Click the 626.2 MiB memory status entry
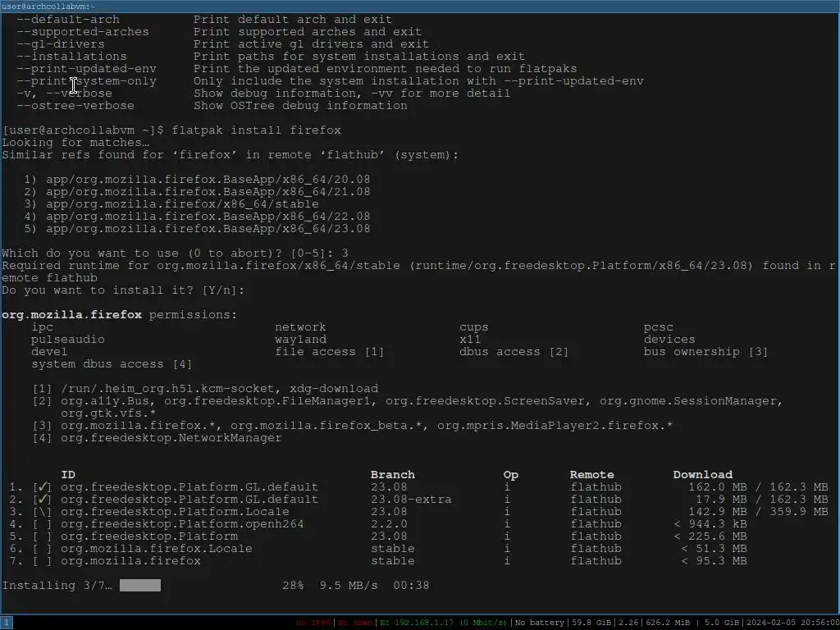Viewport: 840px width, 630px height. [668, 623]
